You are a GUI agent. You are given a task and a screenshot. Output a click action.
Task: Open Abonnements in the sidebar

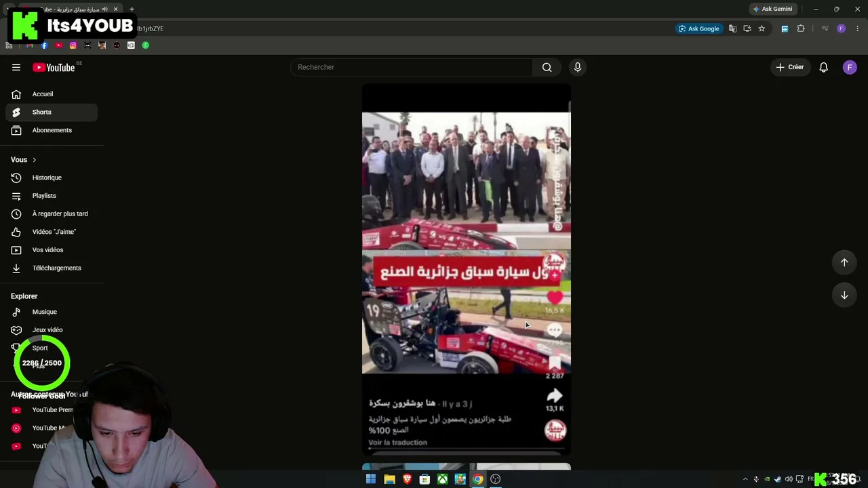[x=52, y=130]
